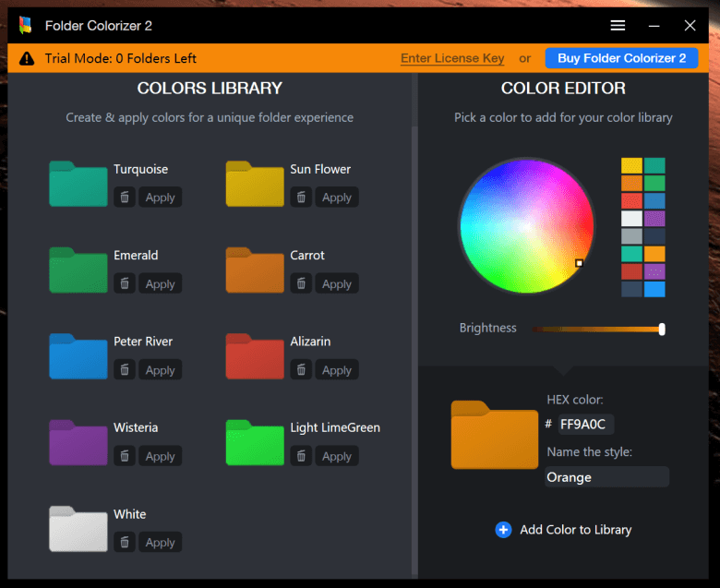720x588 pixels.
Task: Click the trash icon next to Alizarin
Action: tap(301, 370)
